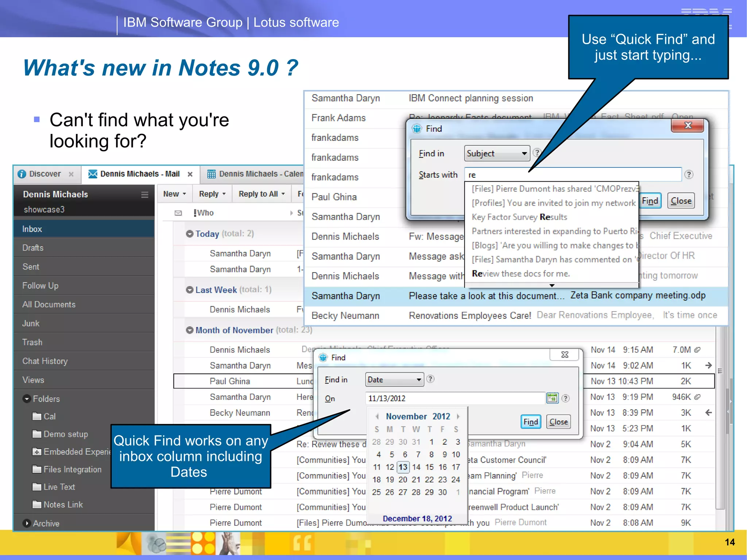Go to next month in calendar popup

[x=458, y=416]
